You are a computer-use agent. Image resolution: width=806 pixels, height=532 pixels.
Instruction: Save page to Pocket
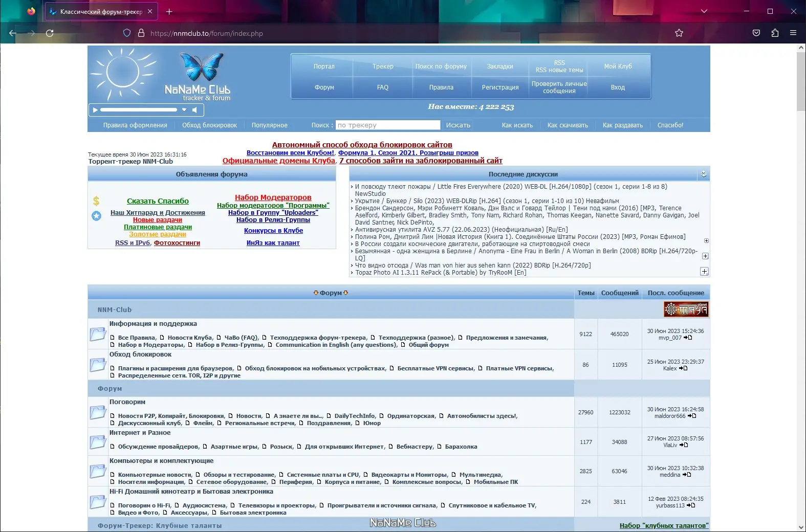point(756,33)
